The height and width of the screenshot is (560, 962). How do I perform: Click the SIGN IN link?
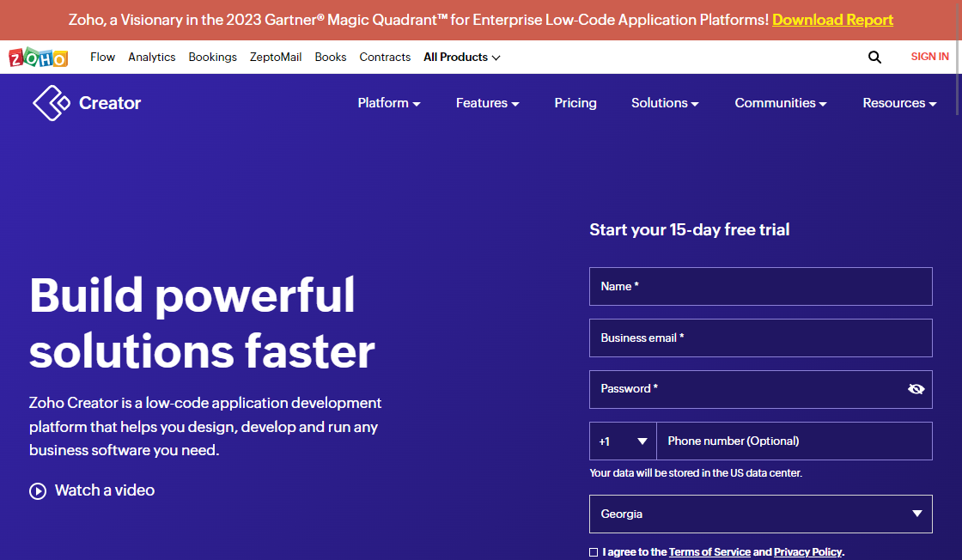[929, 57]
